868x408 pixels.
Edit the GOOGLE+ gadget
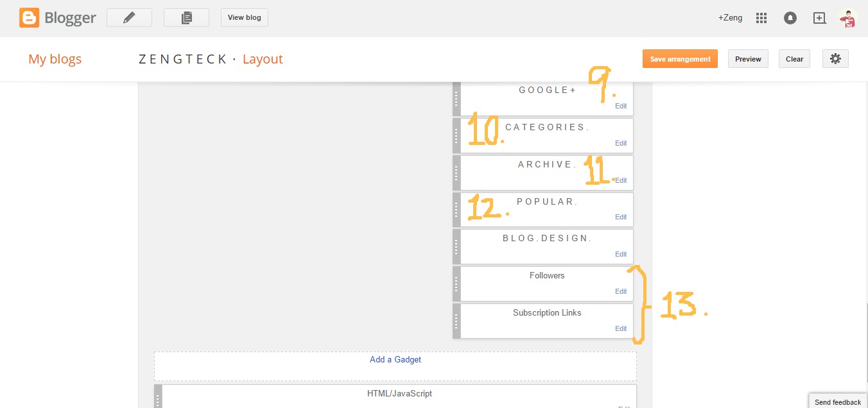click(621, 106)
